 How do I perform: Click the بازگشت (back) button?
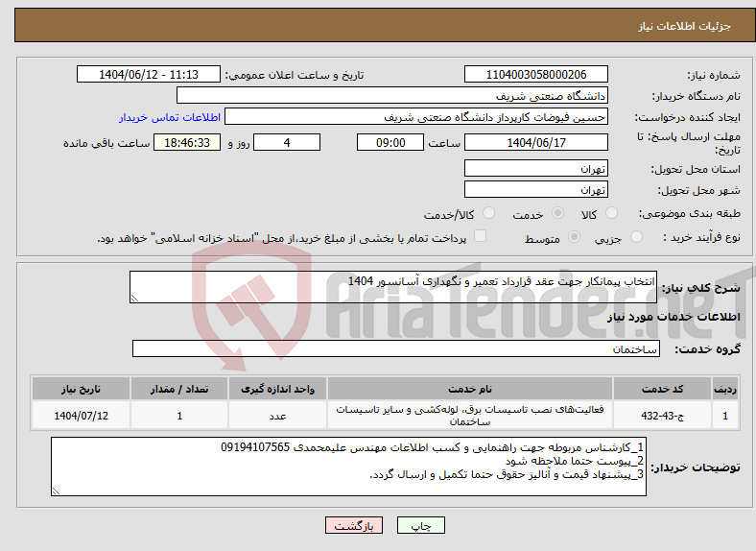tap(354, 525)
